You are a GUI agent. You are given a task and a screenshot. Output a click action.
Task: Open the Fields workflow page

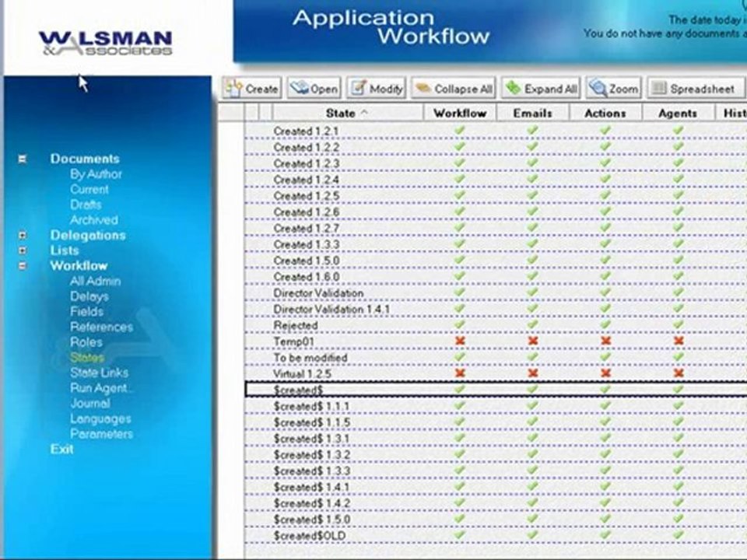pyautogui.click(x=86, y=311)
